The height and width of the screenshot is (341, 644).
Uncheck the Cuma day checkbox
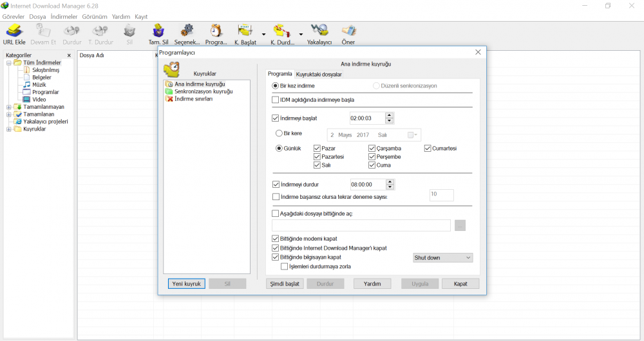(x=372, y=165)
